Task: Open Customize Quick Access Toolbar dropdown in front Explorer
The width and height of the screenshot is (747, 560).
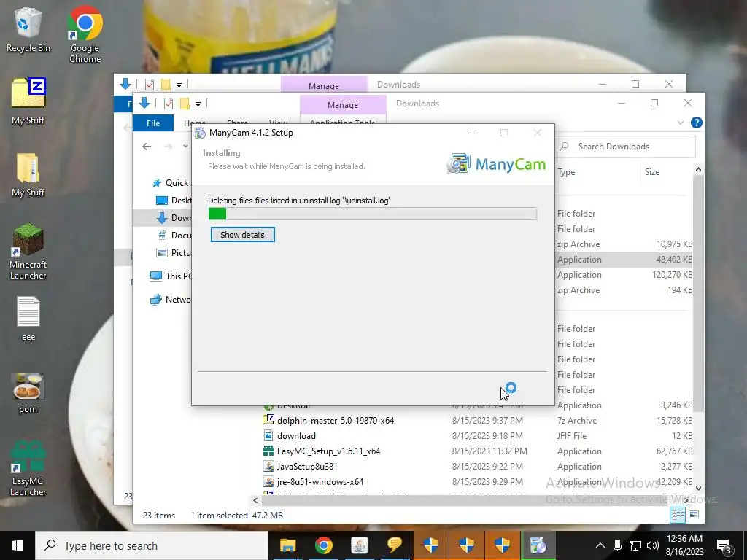Action: pos(198,104)
